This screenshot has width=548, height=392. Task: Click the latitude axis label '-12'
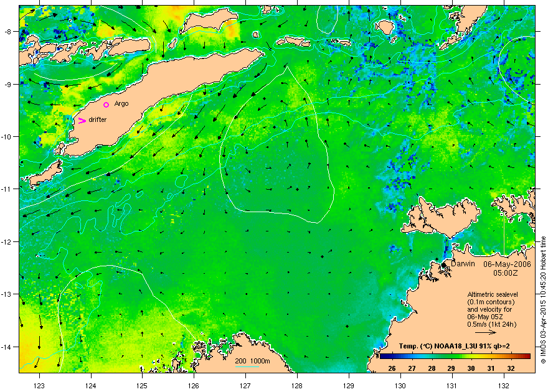(6, 242)
